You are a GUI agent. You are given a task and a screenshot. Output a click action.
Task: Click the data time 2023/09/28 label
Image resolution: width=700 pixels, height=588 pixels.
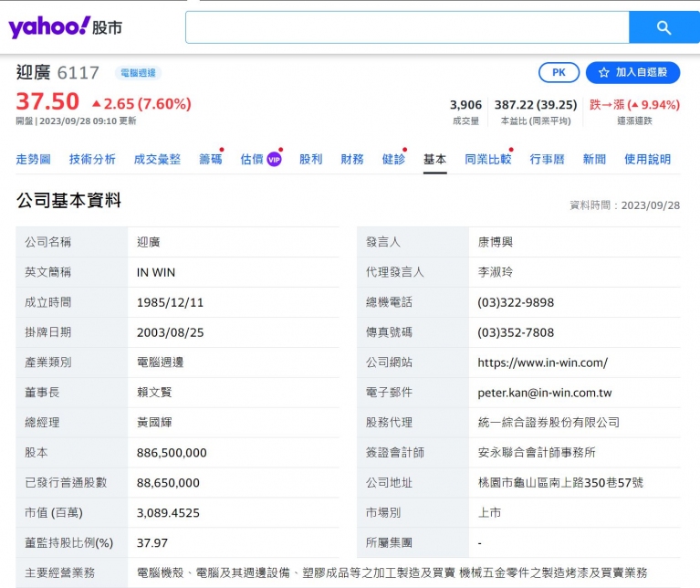coord(625,205)
